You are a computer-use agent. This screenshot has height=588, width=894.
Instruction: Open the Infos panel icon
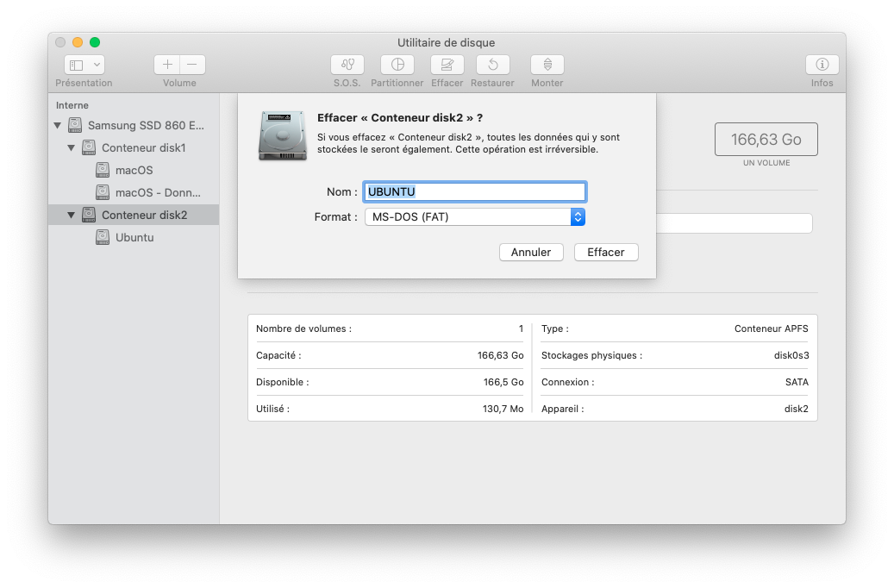pos(822,65)
